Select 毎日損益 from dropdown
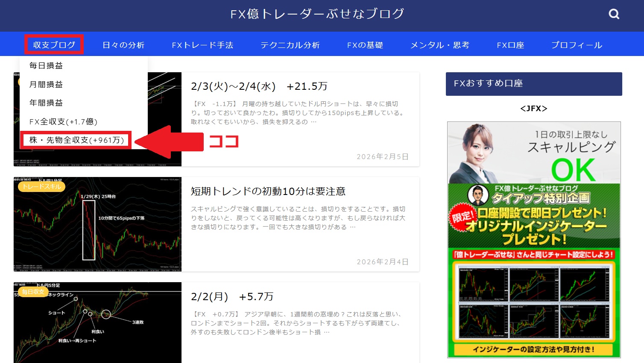This screenshot has height=363, width=644. [x=46, y=65]
